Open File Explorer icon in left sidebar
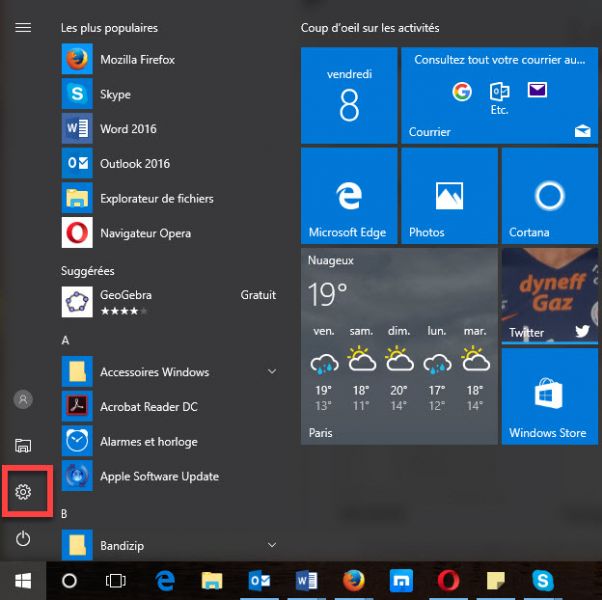Screen dimensions: 602x600 pyautogui.click(x=23, y=446)
